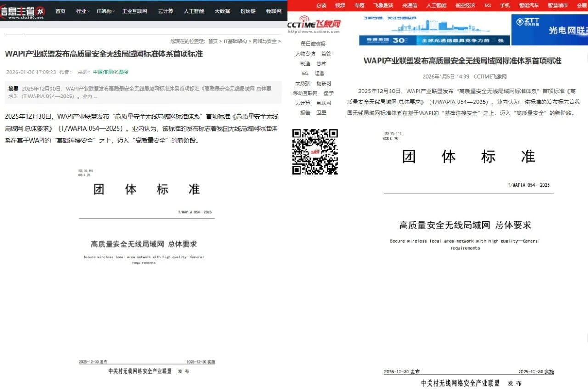Click 物联网 in CCTIME sidebar

click(x=323, y=83)
